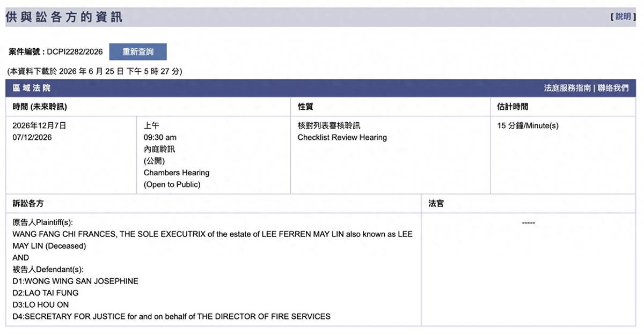Click the 訴訟各方 section header

pos(28,203)
